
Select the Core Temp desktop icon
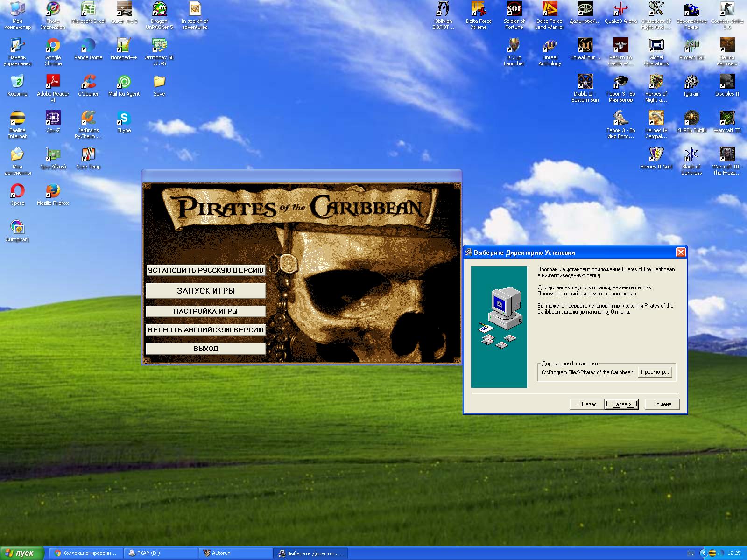(x=88, y=158)
